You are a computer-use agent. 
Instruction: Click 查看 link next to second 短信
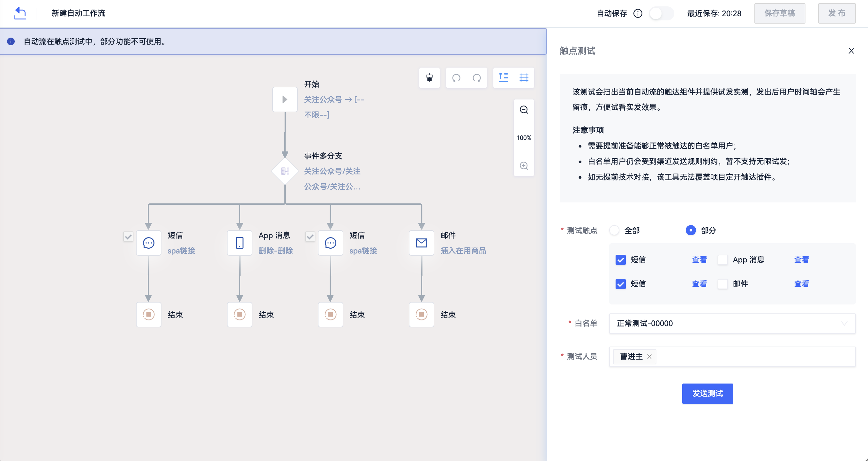700,284
